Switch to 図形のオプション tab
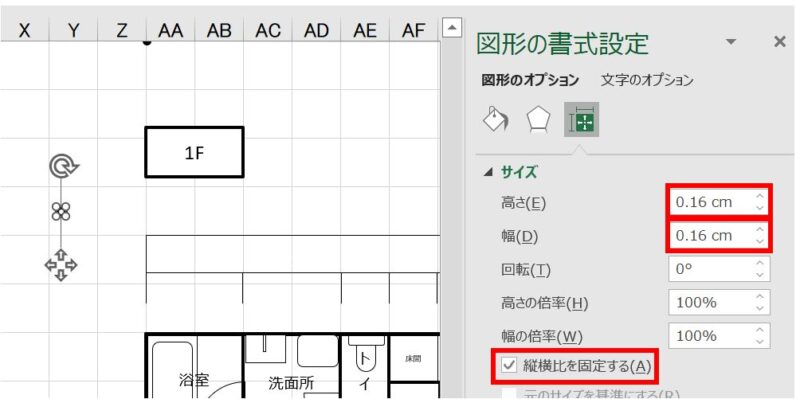 pyautogui.click(x=530, y=80)
